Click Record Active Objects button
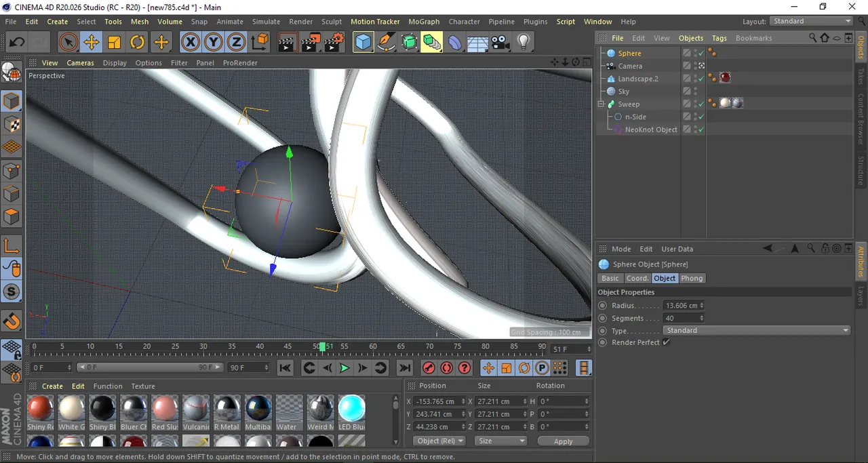This screenshot has width=868, height=463. (x=429, y=368)
